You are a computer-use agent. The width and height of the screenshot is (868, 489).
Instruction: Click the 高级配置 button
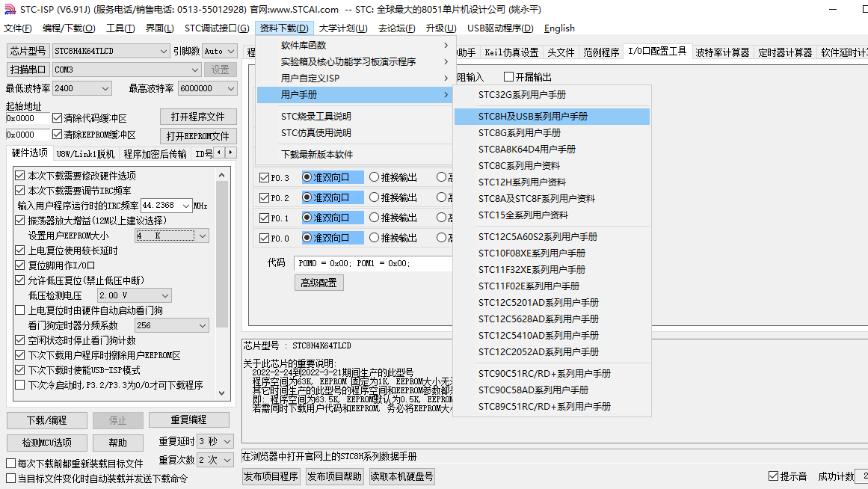point(318,283)
